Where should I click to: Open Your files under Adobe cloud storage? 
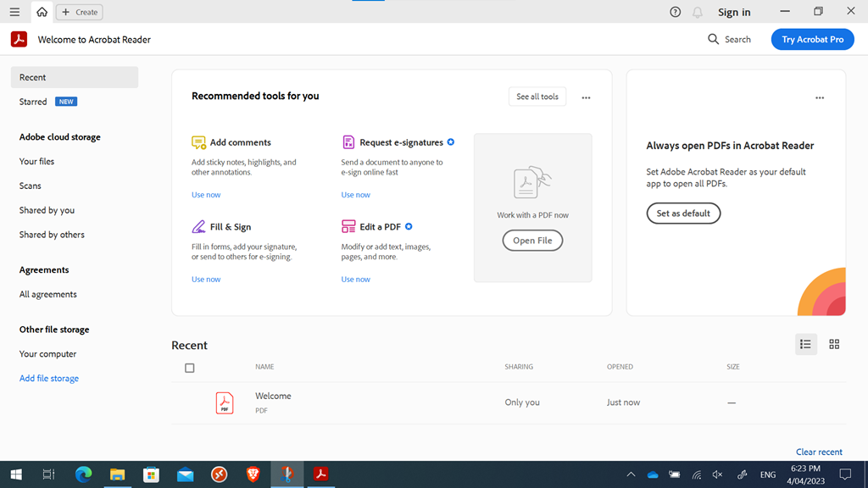point(36,161)
